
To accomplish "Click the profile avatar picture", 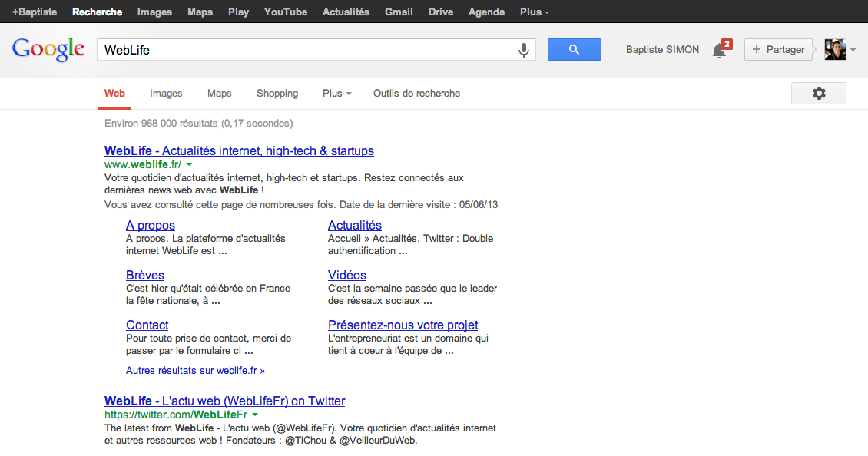I will [x=835, y=49].
